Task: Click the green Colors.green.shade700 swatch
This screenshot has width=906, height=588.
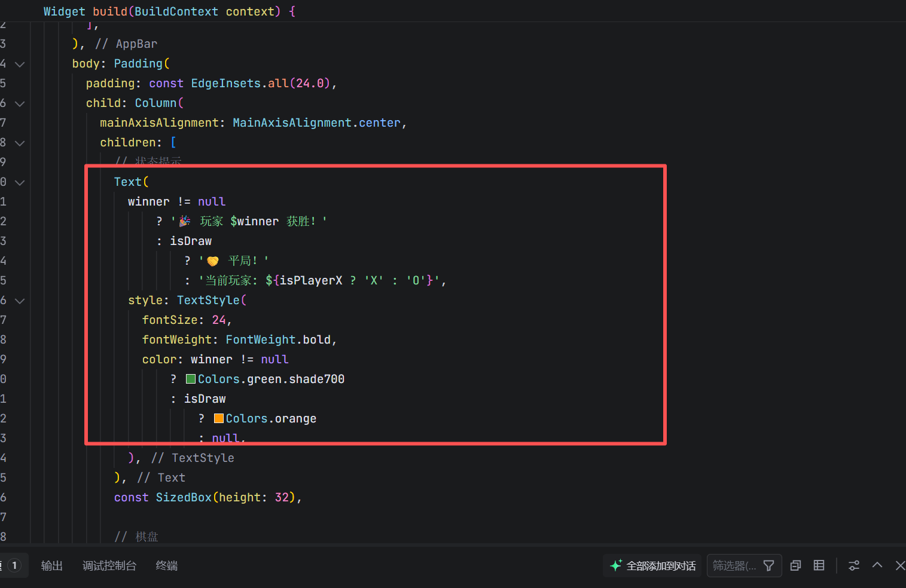Action: [x=191, y=379]
